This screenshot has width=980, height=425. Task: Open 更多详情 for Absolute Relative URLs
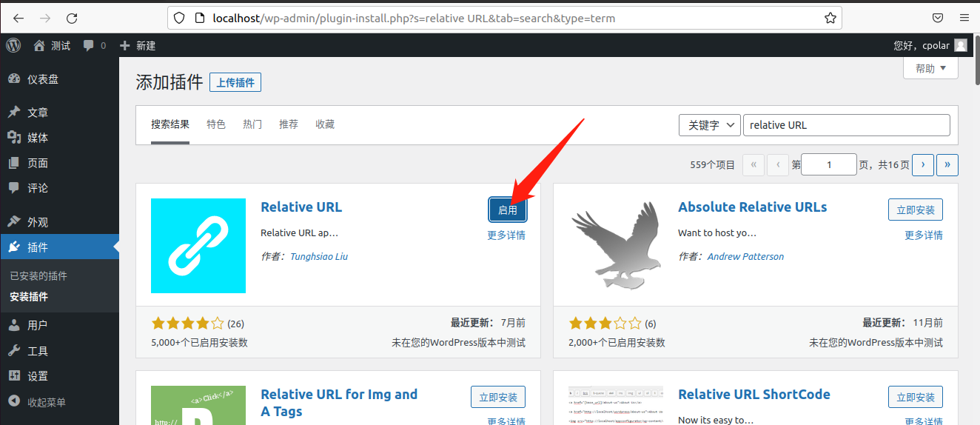click(x=924, y=235)
